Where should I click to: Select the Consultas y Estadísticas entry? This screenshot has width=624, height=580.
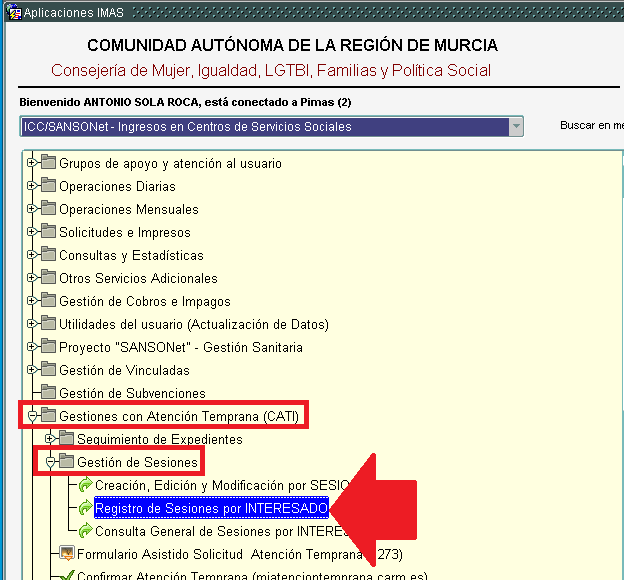(131, 255)
